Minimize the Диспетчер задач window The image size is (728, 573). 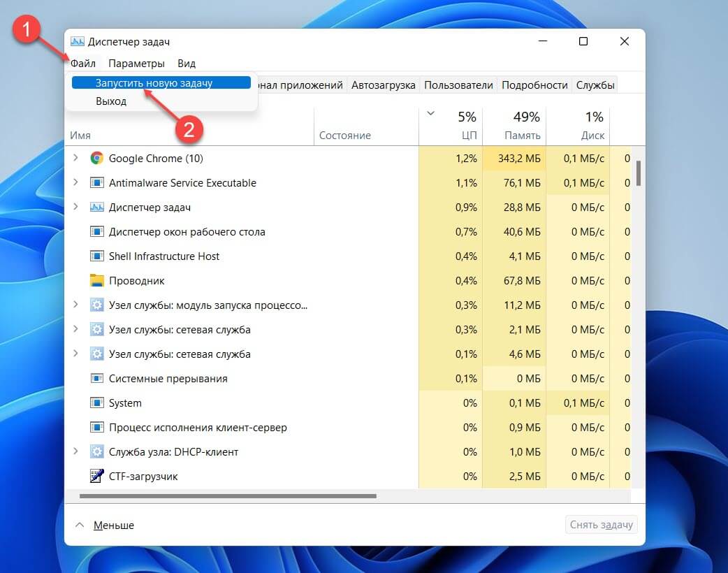pyautogui.click(x=543, y=41)
